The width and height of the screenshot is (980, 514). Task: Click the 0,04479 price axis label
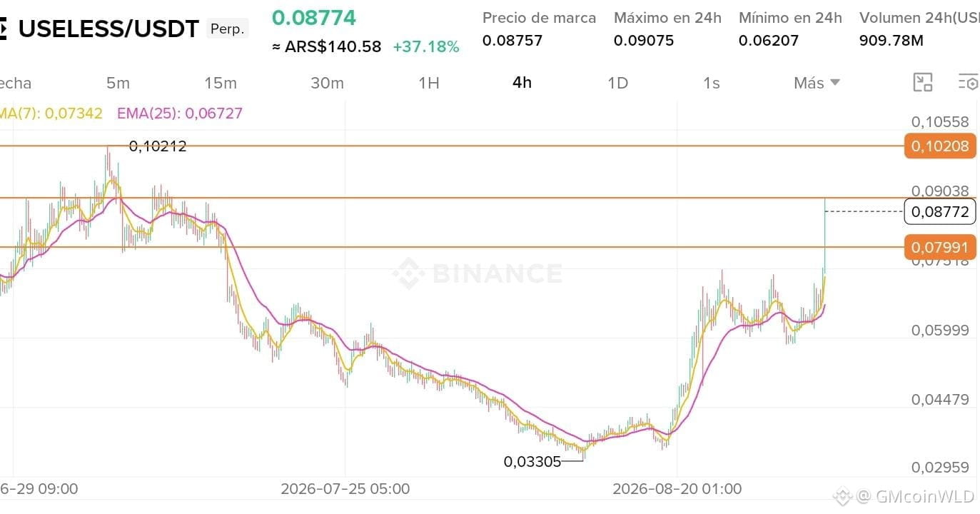pos(940,399)
